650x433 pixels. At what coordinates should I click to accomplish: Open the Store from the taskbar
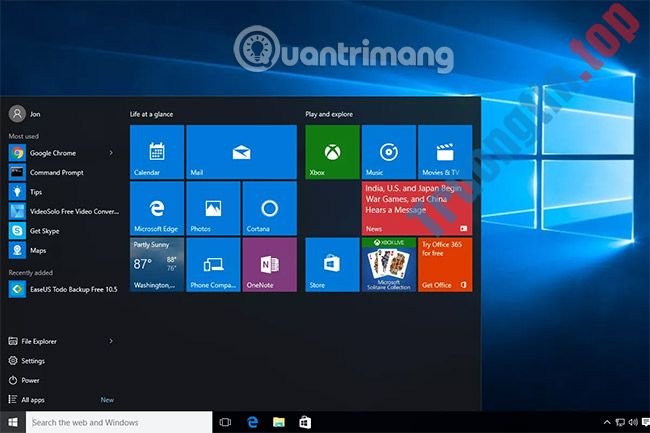(305, 422)
